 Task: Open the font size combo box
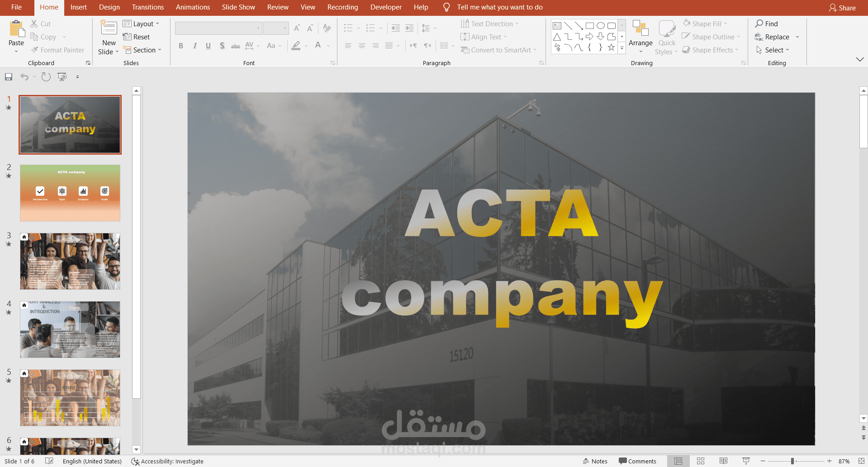[276, 28]
